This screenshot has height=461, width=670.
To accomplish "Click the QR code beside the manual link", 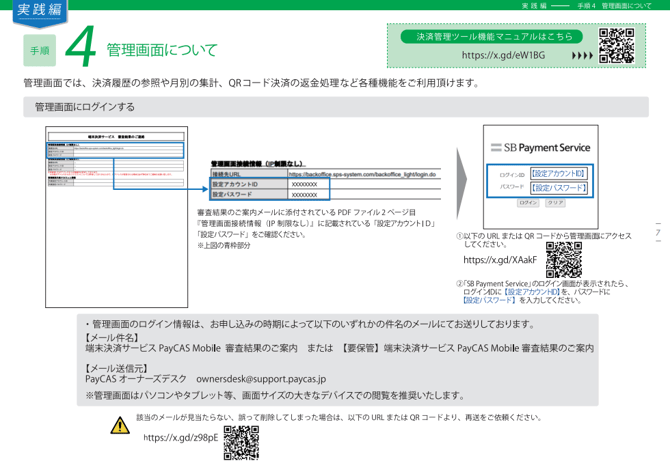I will tap(618, 46).
